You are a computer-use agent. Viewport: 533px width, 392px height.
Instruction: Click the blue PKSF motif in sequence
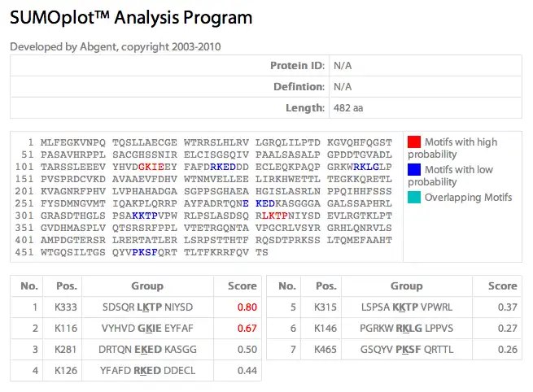click(145, 254)
